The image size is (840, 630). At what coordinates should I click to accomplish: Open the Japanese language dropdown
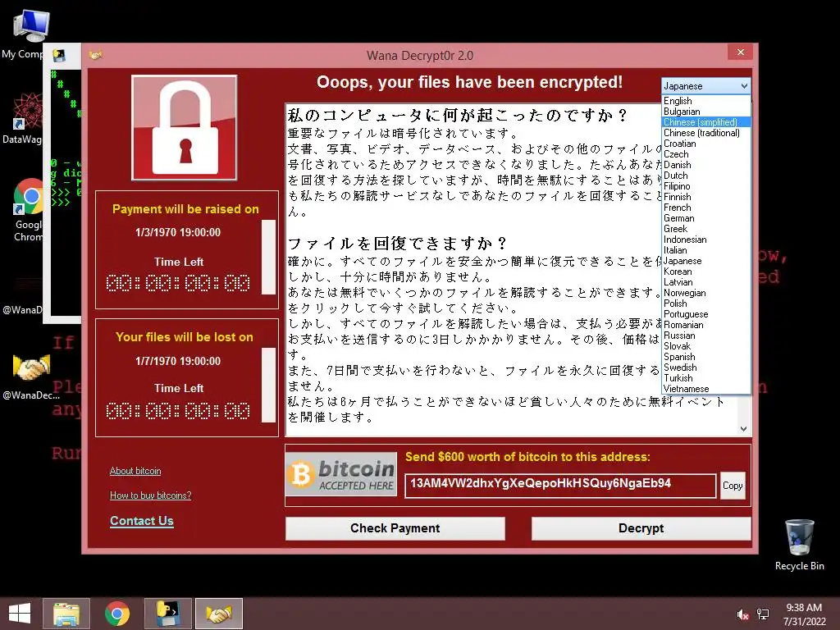coord(706,86)
